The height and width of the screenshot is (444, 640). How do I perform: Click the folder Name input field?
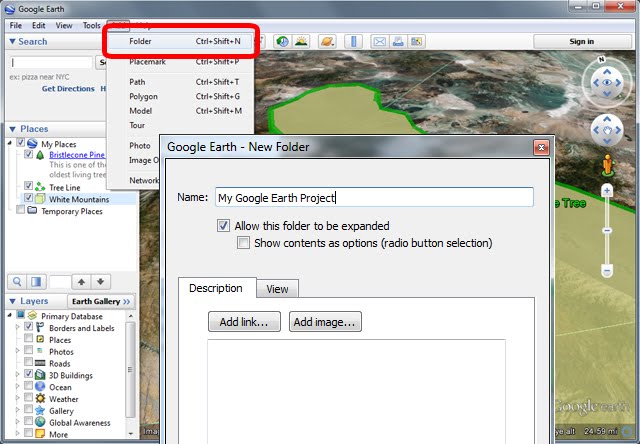coord(374,198)
